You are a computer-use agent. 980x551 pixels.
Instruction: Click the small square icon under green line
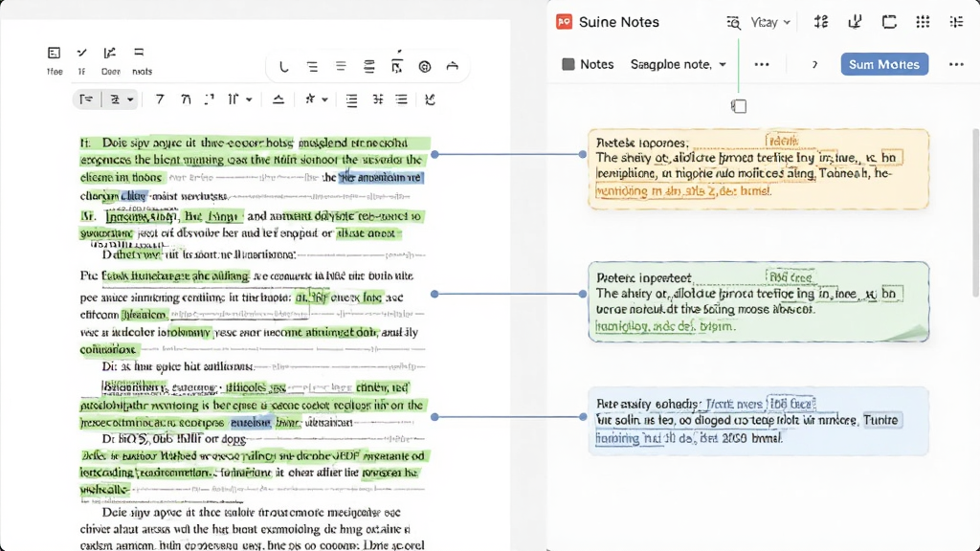(x=739, y=106)
